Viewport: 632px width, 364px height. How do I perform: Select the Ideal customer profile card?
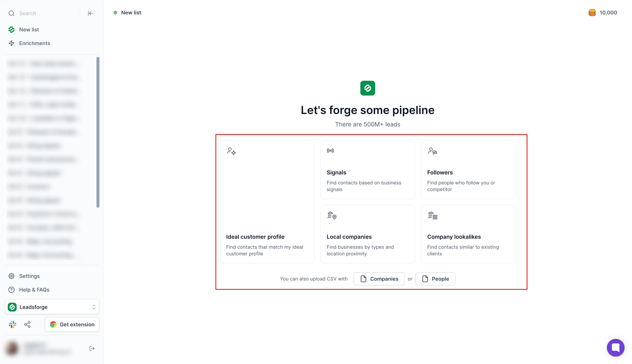click(x=267, y=202)
